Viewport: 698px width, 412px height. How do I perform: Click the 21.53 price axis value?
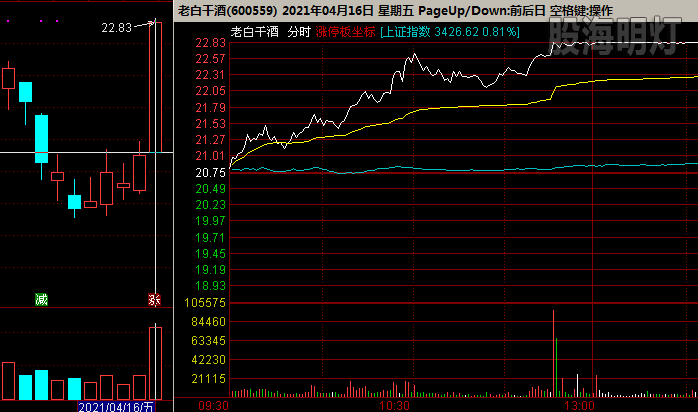point(211,124)
